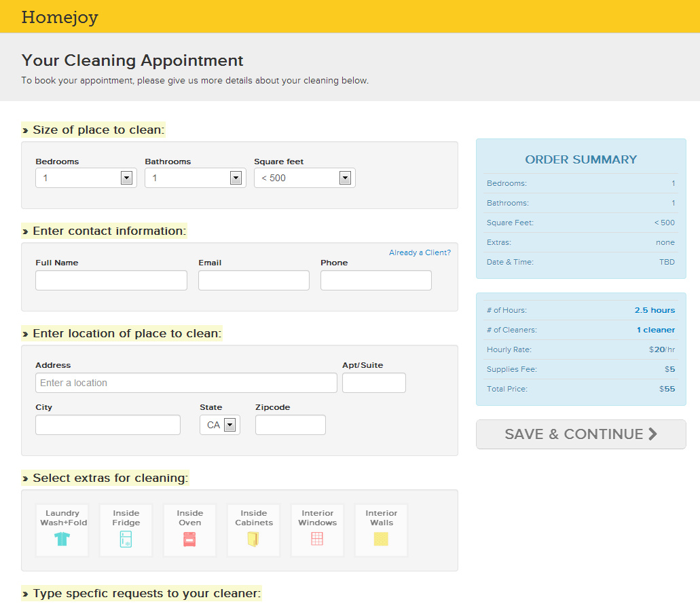
Task: Click the 'Size of place to clean:' heading
Action: pyautogui.click(x=98, y=130)
